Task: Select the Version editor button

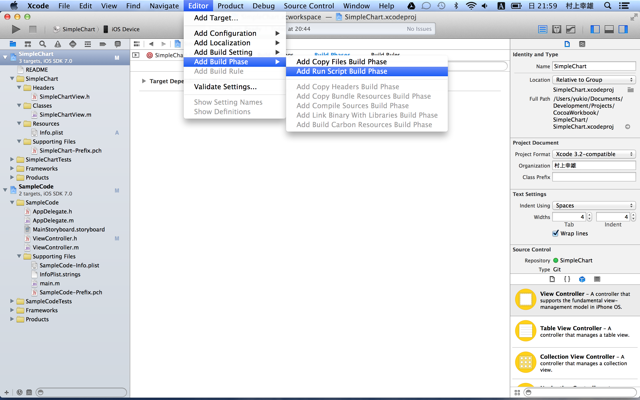Action: coord(570,29)
